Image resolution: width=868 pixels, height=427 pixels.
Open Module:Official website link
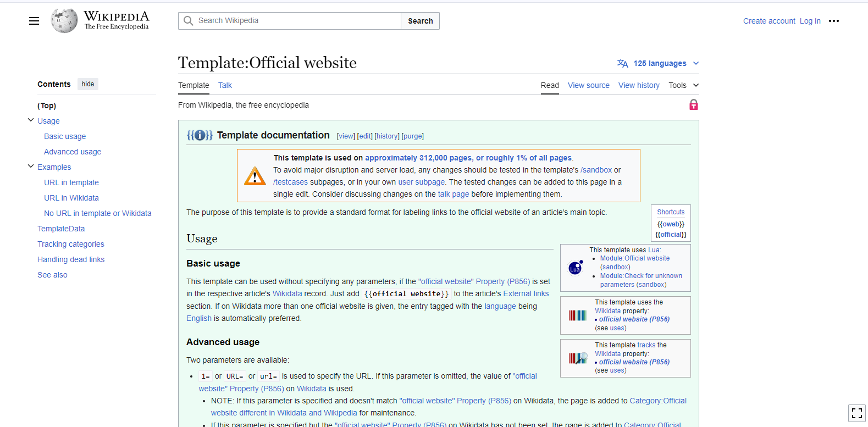coord(635,258)
